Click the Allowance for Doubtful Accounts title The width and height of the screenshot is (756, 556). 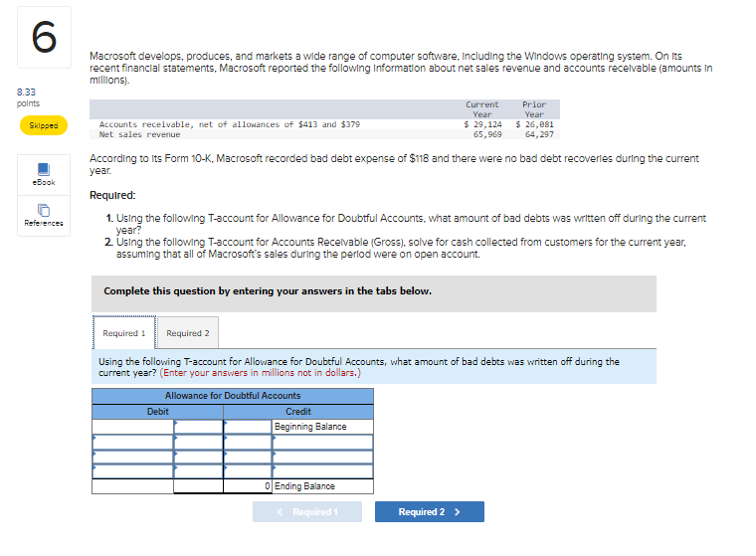pyautogui.click(x=233, y=396)
